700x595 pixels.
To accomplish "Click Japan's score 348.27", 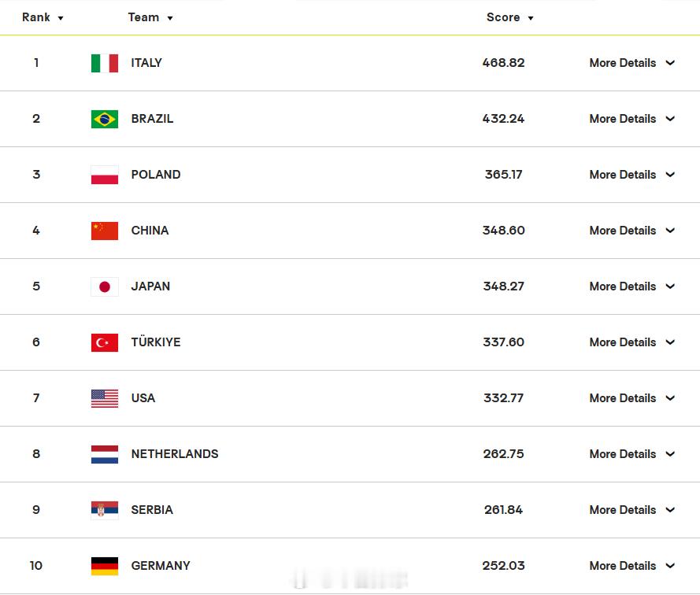I will [504, 286].
